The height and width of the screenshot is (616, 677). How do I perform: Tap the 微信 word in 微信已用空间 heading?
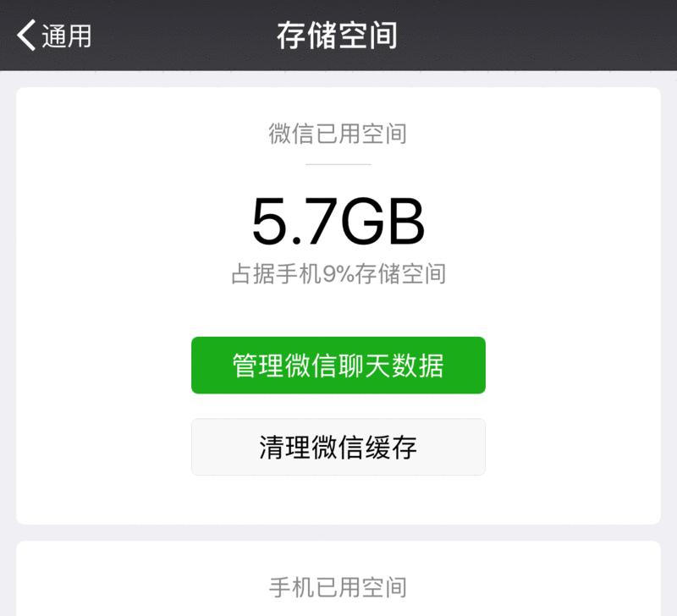291,134
